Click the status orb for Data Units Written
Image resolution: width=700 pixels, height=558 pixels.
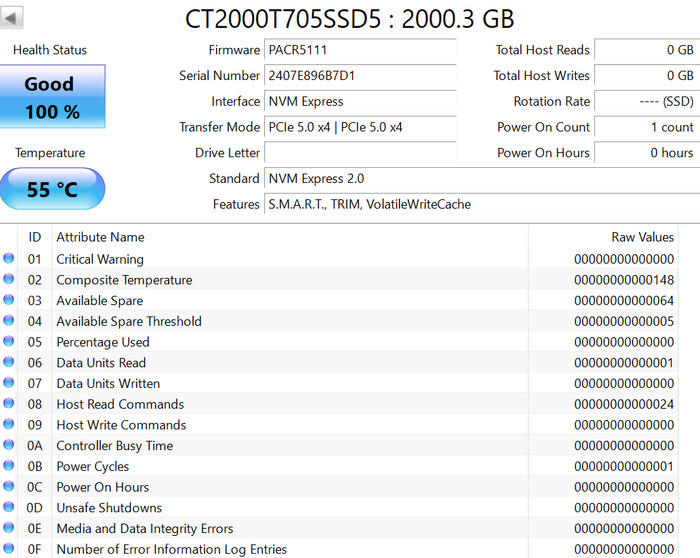(x=9, y=384)
